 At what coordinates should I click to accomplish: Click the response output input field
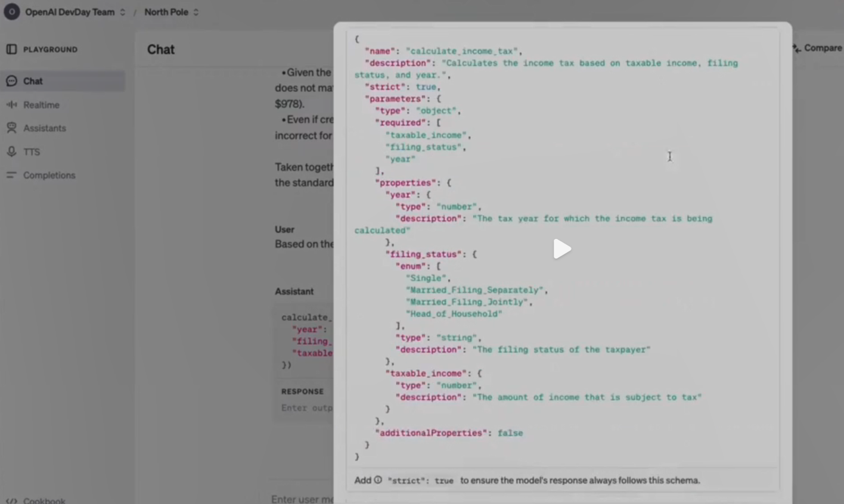pyautogui.click(x=306, y=408)
